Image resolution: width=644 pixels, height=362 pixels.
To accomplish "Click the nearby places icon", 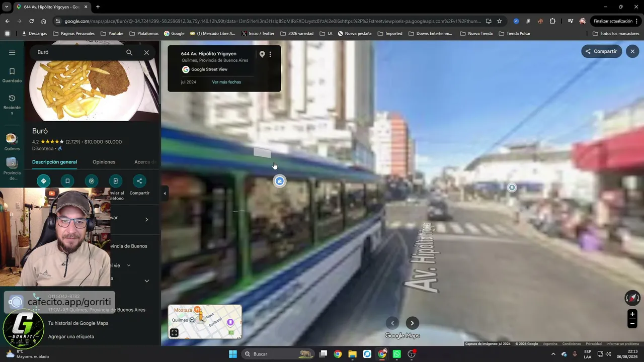I will click(91, 181).
